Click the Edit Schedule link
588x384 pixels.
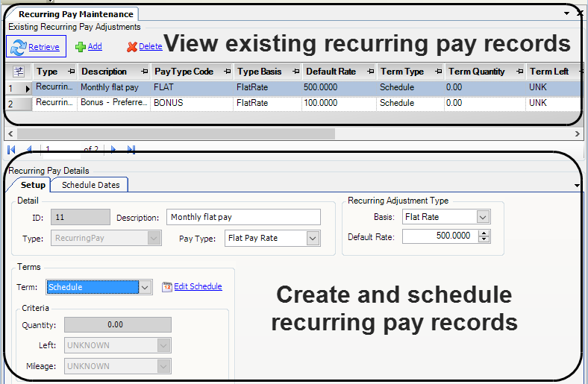[198, 287]
